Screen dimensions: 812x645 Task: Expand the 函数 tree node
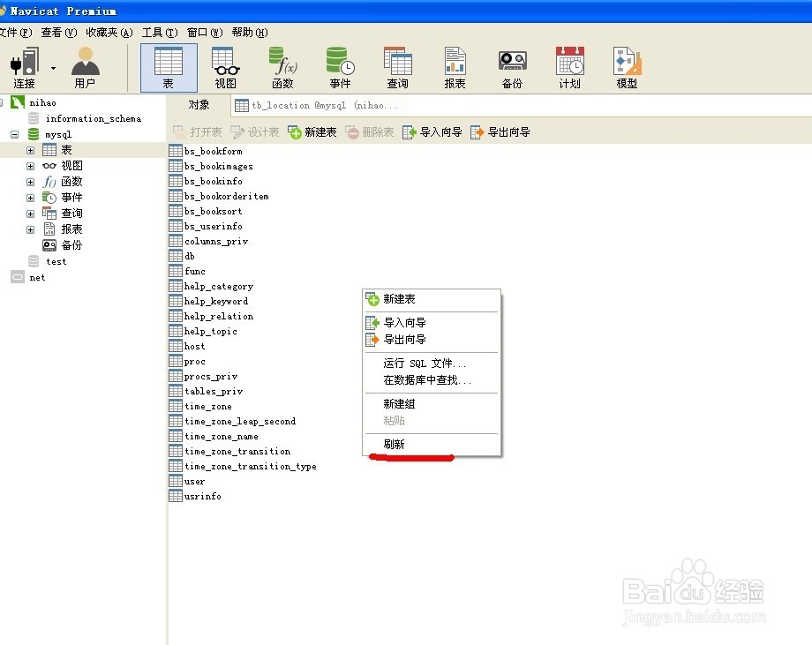31,183
